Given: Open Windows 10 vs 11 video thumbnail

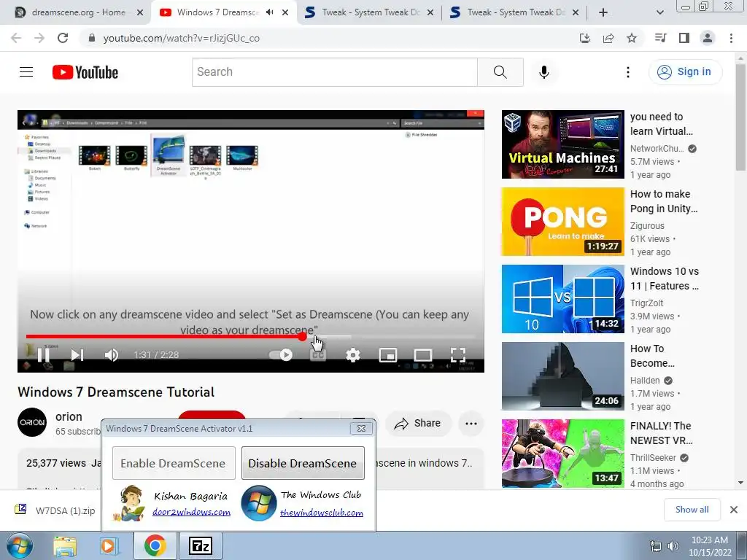Looking at the screenshot, I should tap(562, 298).
